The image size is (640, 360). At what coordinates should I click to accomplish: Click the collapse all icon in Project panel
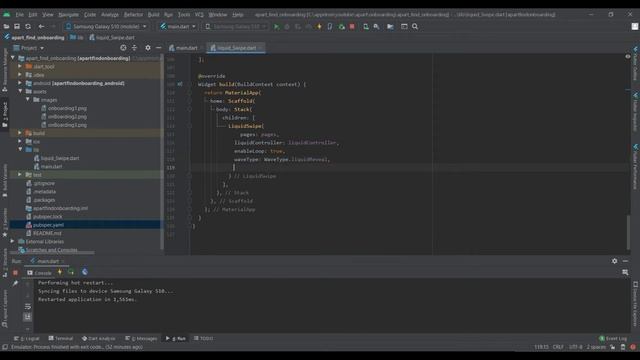(x=134, y=48)
